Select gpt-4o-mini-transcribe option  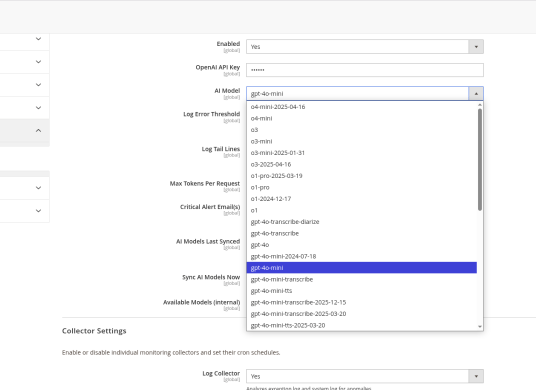pyautogui.click(x=362, y=279)
